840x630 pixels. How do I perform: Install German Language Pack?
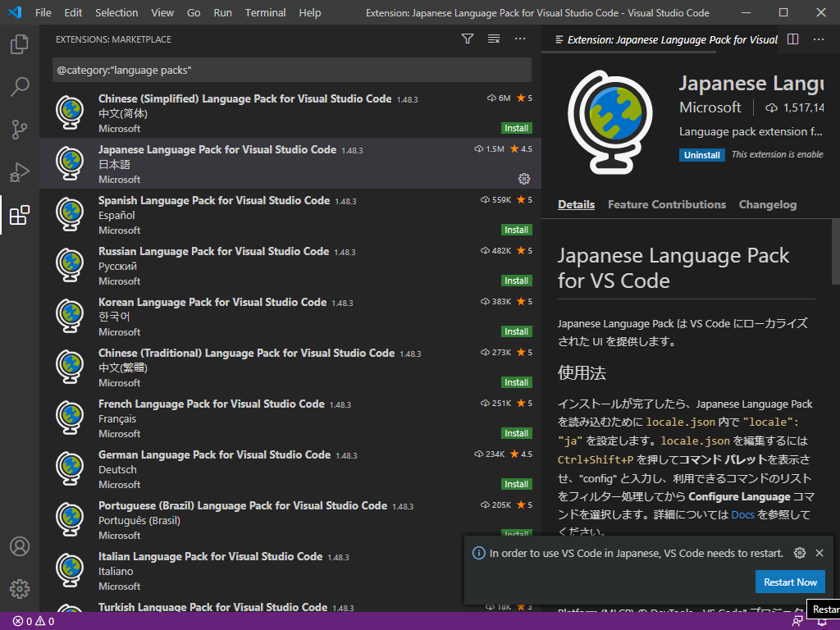click(x=517, y=484)
